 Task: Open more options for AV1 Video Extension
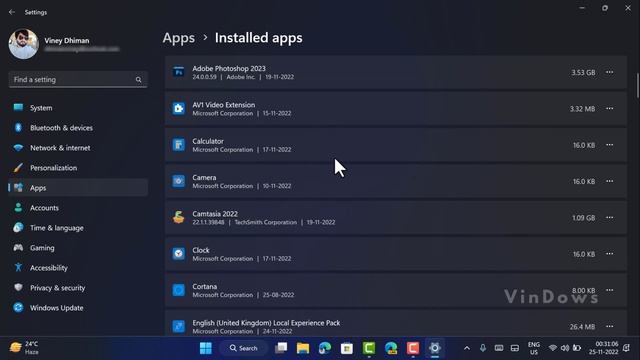609,109
